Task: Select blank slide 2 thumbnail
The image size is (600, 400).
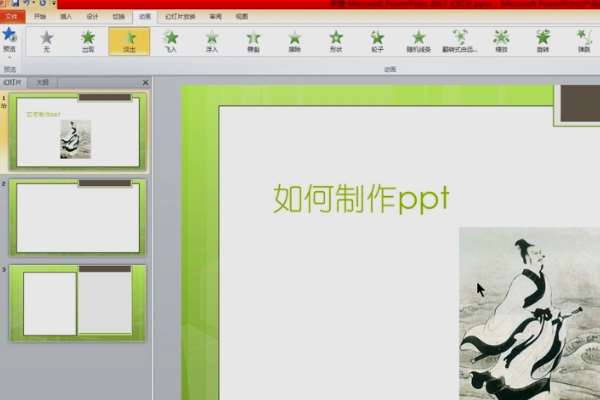Action: pos(77,217)
